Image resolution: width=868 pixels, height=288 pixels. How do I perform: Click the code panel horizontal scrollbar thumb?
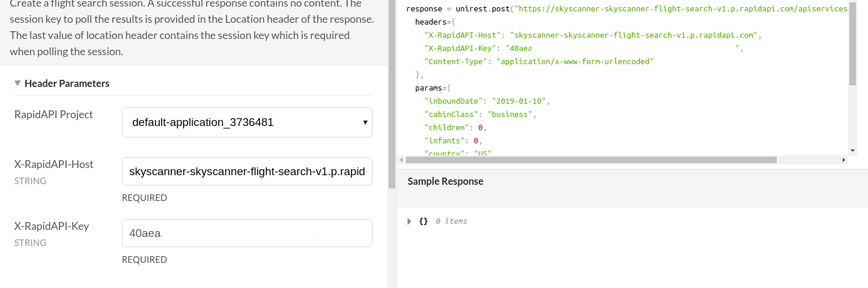(591, 160)
